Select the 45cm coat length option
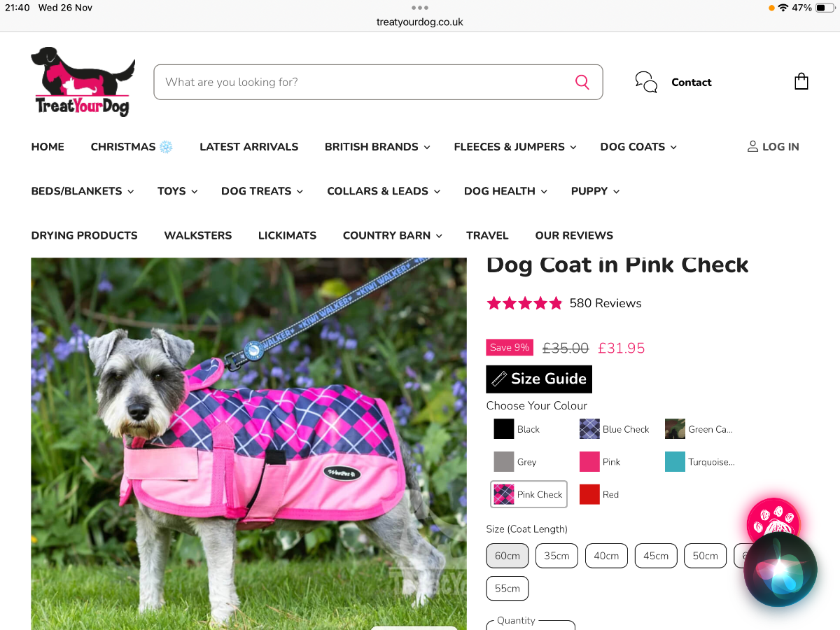 (656, 556)
